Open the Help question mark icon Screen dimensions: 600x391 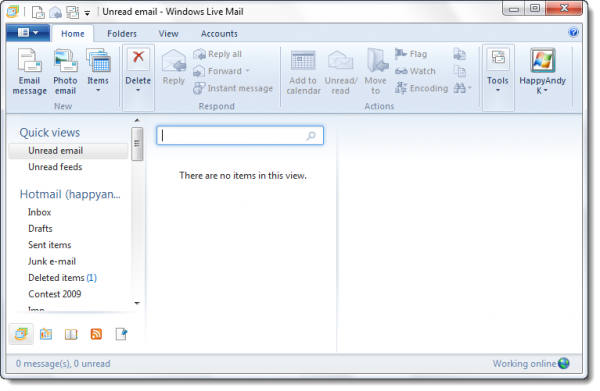[x=573, y=32]
